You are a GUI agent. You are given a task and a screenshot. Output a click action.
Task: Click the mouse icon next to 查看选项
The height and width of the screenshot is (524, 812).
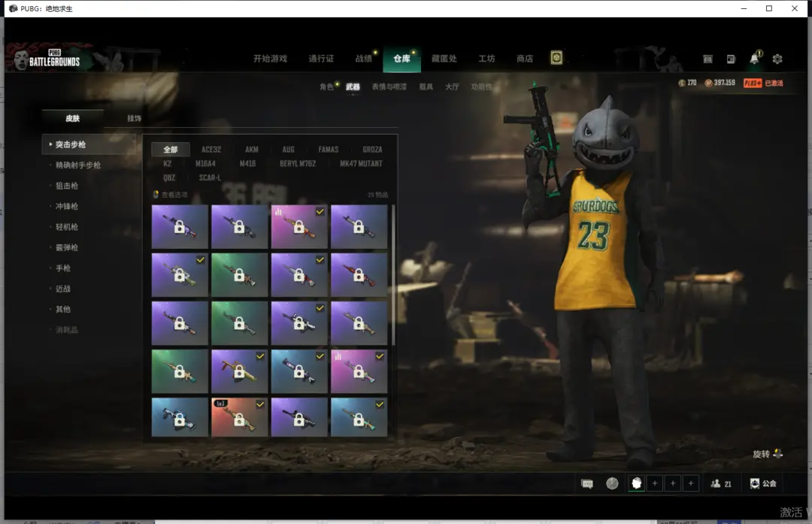point(156,195)
